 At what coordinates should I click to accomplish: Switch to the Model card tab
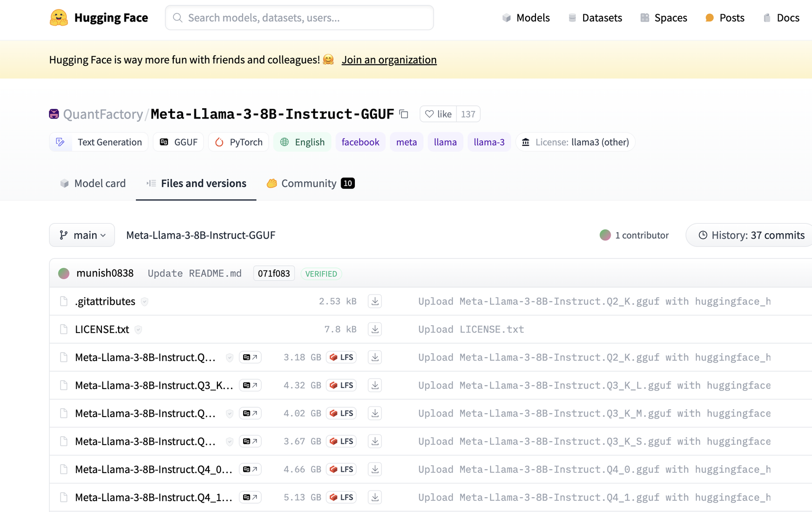(x=93, y=183)
